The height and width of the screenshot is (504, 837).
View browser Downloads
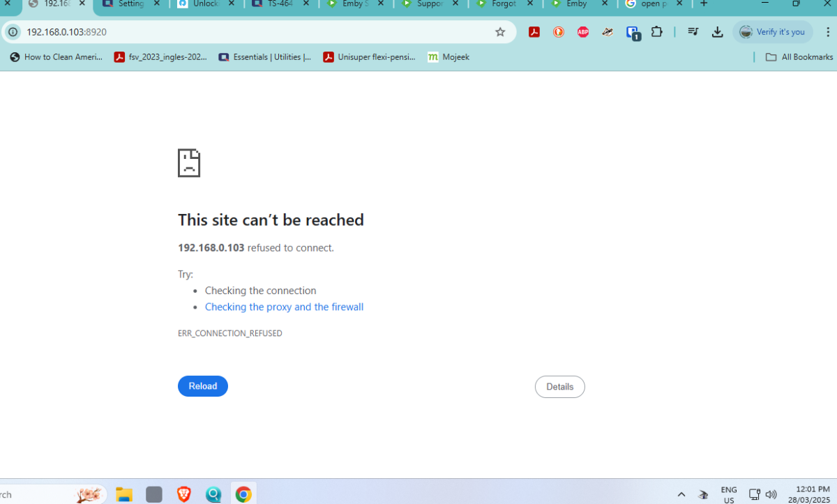point(717,32)
